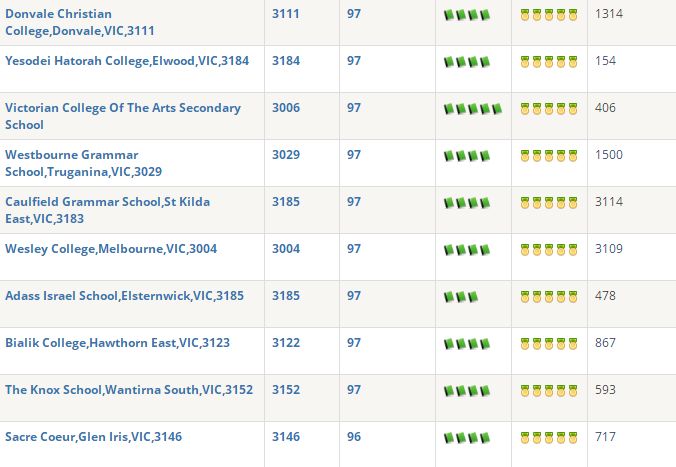Click gold medal icons for Victorian College
This screenshot has height=467, width=676.
click(549, 109)
